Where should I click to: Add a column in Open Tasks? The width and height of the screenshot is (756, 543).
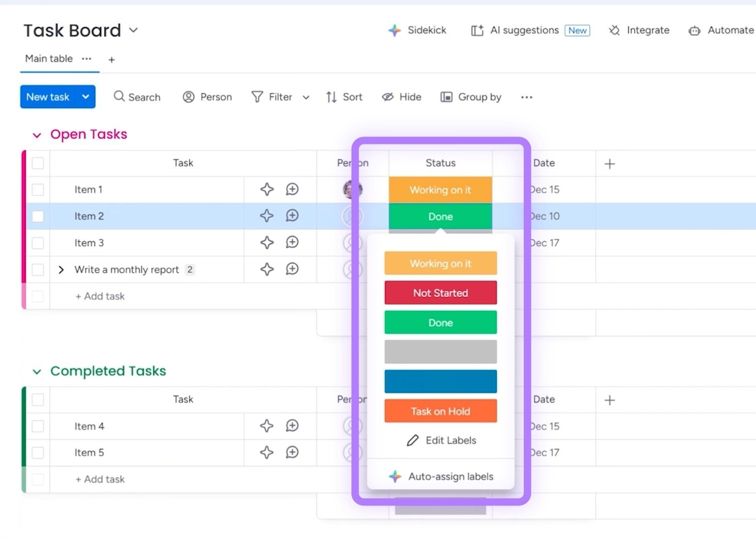pyautogui.click(x=609, y=164)
